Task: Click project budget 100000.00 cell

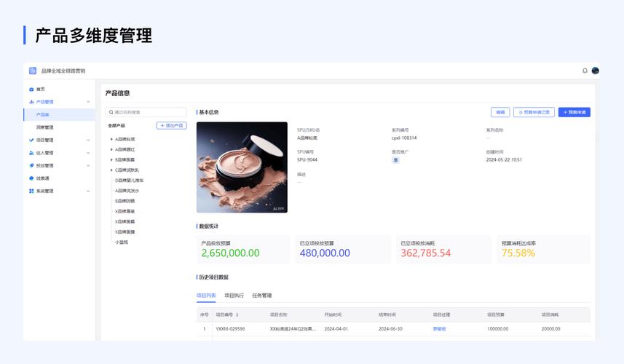Action: point(498,329)
